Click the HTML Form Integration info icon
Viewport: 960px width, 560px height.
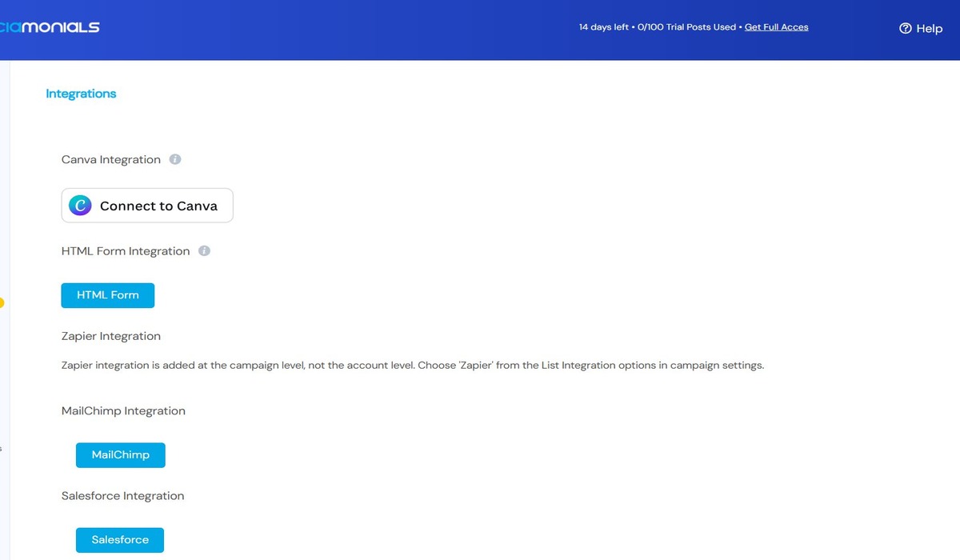pos(204,250)
